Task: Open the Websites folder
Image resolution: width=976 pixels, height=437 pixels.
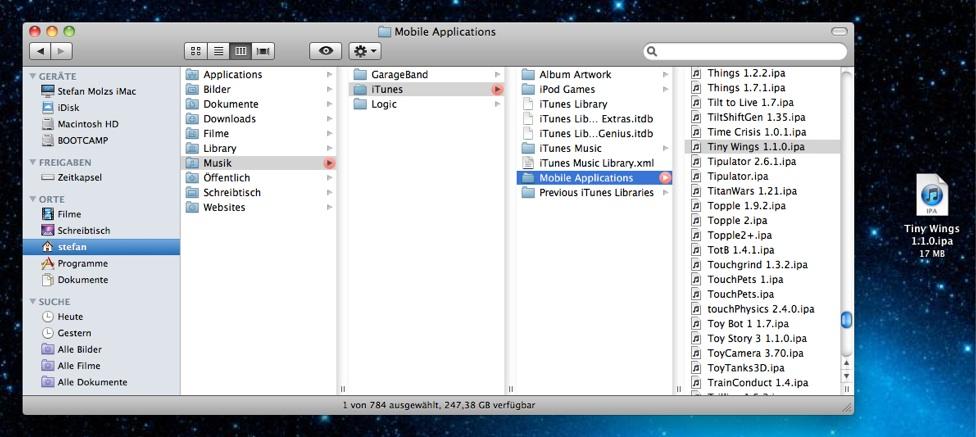Action: [259, 207]
